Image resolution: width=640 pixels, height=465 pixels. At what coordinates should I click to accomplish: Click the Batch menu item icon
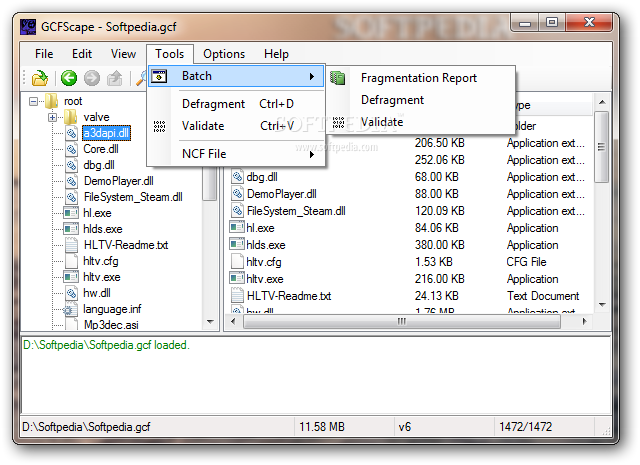(159, 76)
